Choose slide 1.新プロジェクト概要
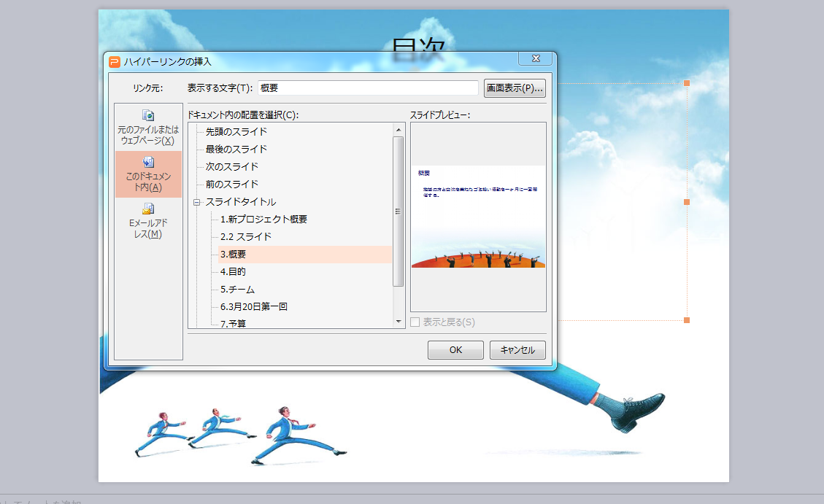The width and height of the screenshot is (824, 504). (x=263, y=219)
